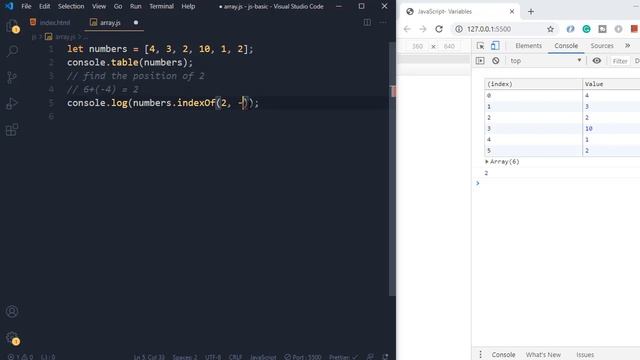View site information icon in address bar
Image resolution: width=640 pixels, height=360 pixels.
point(459,29)
